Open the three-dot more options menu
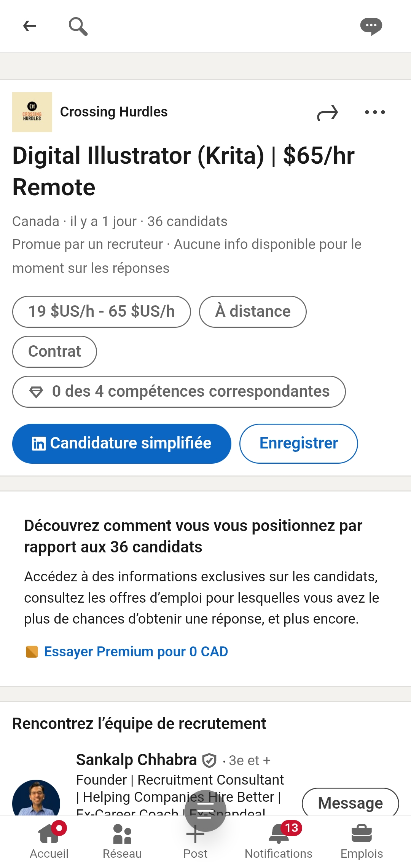This screenshot has width=411, height=868. coord(375,112)
